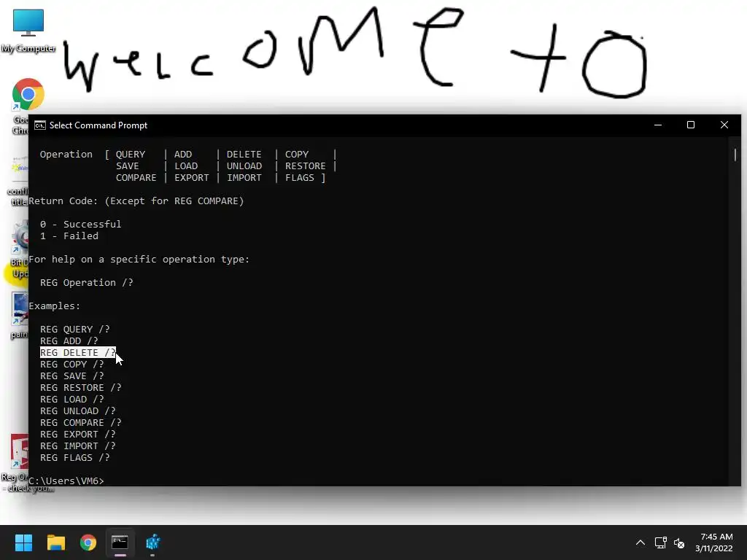The width and height of the screenshot is (747, 560).
Task: Launch Chrome from the taskbar
Action: coord(88,542)
